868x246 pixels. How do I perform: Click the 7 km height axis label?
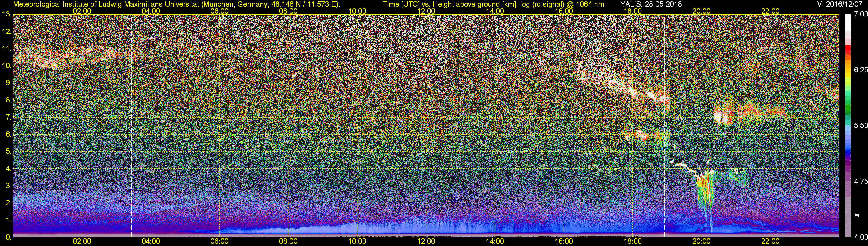pos(8,117)
